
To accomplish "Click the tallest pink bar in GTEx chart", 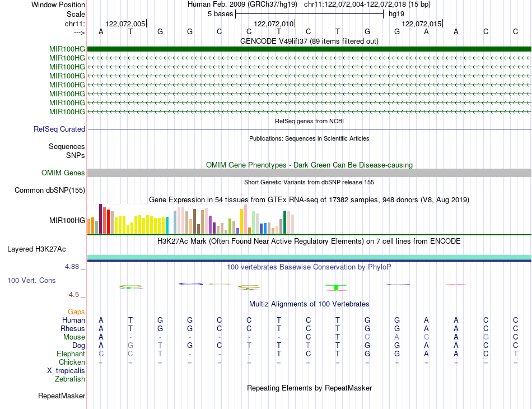I will tap(246, 219).
